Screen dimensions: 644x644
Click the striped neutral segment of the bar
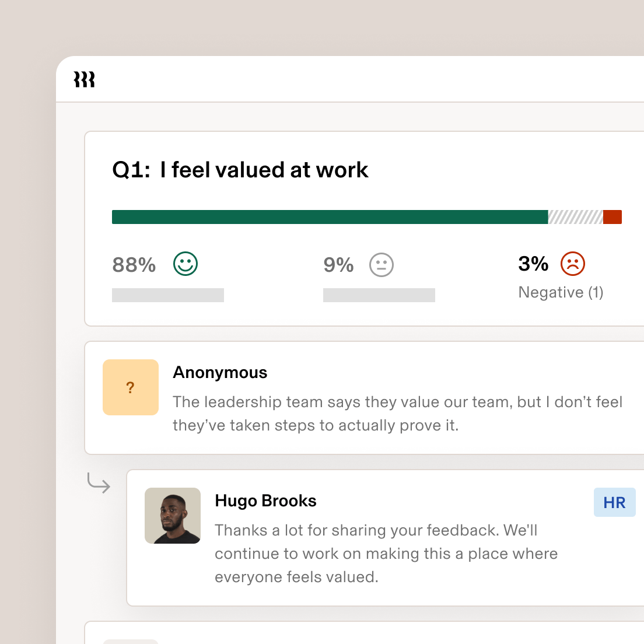[x=575, y=216]
